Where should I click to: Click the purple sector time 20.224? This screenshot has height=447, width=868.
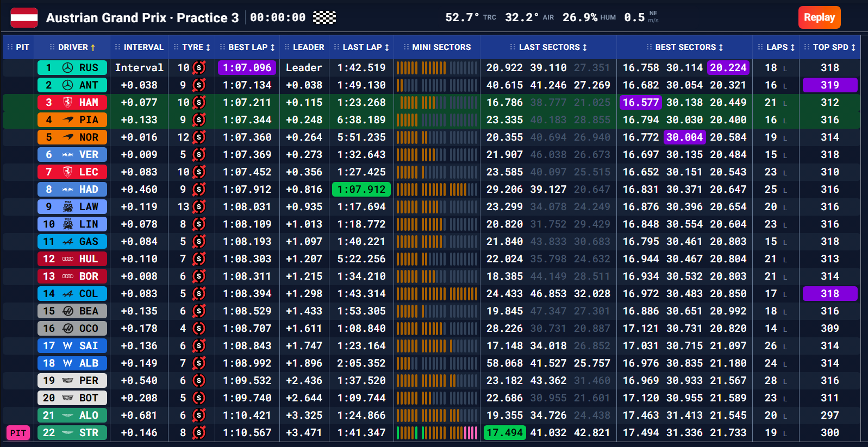728,67
